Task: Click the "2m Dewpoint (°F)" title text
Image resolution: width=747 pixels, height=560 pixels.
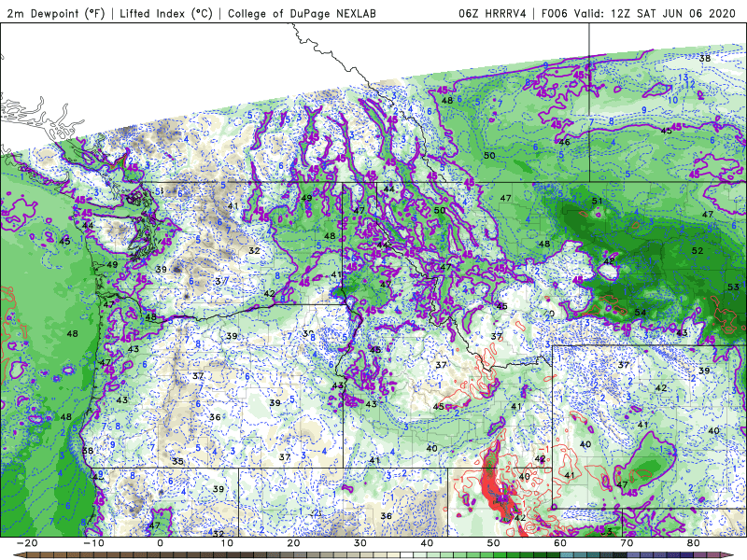Action: click(56, 14)
